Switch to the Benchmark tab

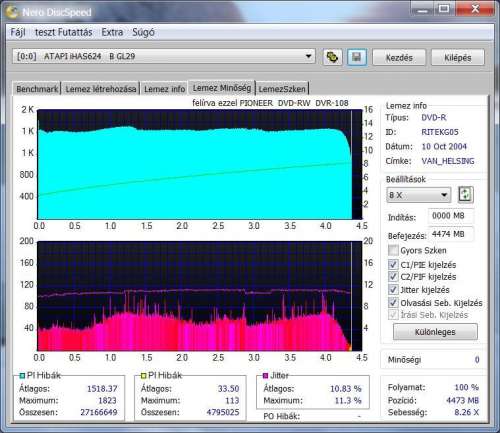tap(37, 89)
